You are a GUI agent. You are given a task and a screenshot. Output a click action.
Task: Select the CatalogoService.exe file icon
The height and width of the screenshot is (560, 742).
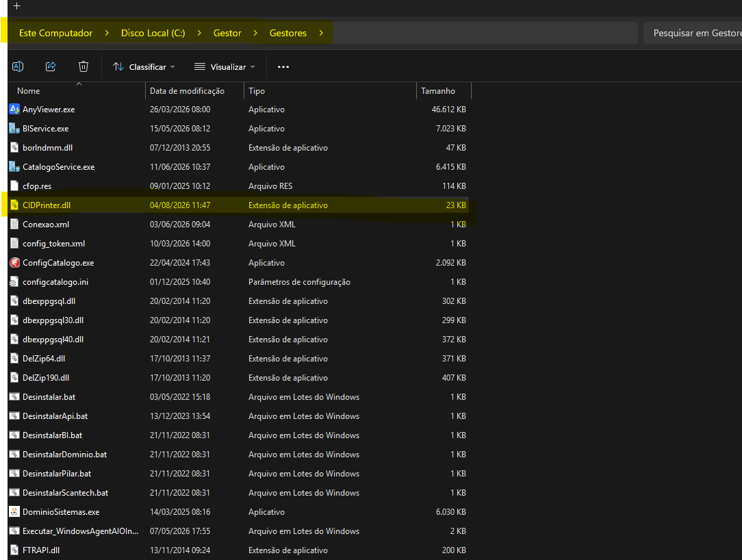tap(14, 167)
